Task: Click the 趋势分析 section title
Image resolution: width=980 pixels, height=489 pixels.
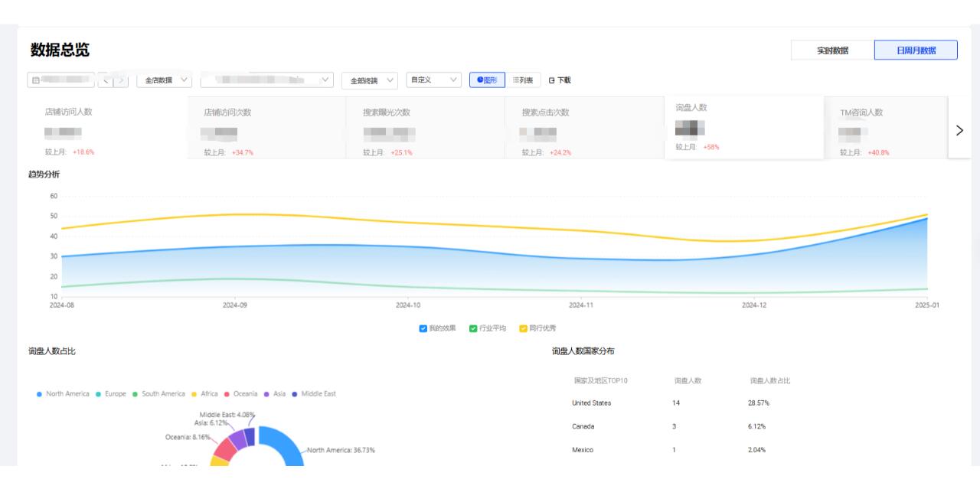Action: (x=44, y=175)
